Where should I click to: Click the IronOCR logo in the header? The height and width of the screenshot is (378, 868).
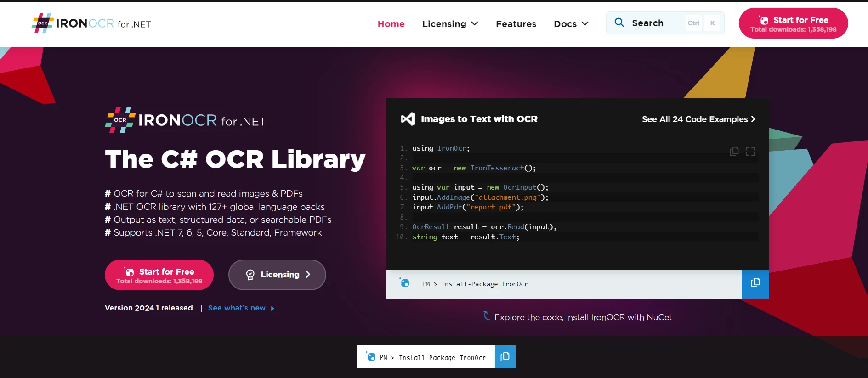coord(91,23)
